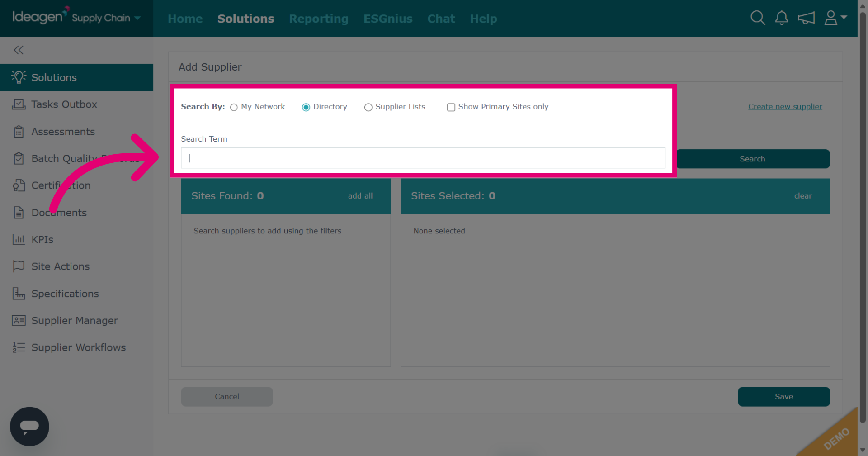Click the Search button

(x=753, y=159)
